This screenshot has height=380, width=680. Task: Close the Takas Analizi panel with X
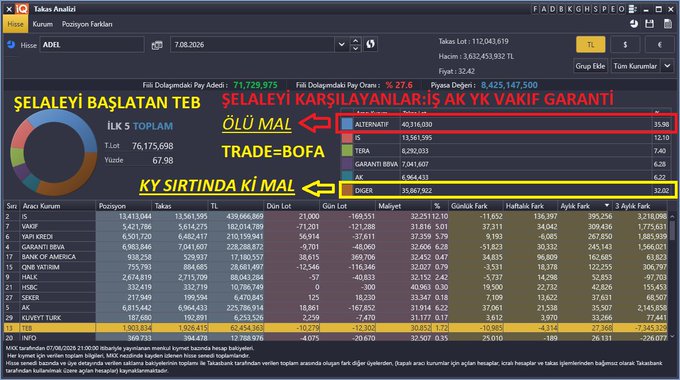pyautogui.click(x=9, y=9)
